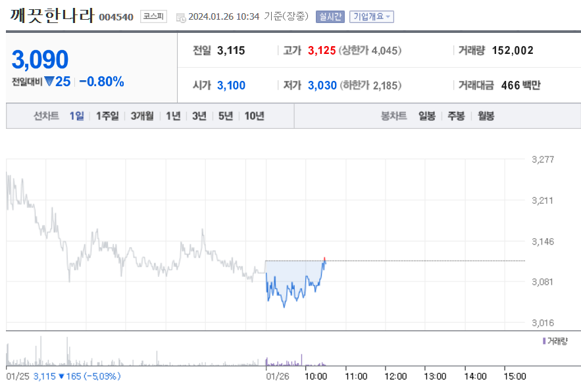Click the down arrow change 25
This screenshot has height=392, width=581.
tap(57, 82)
